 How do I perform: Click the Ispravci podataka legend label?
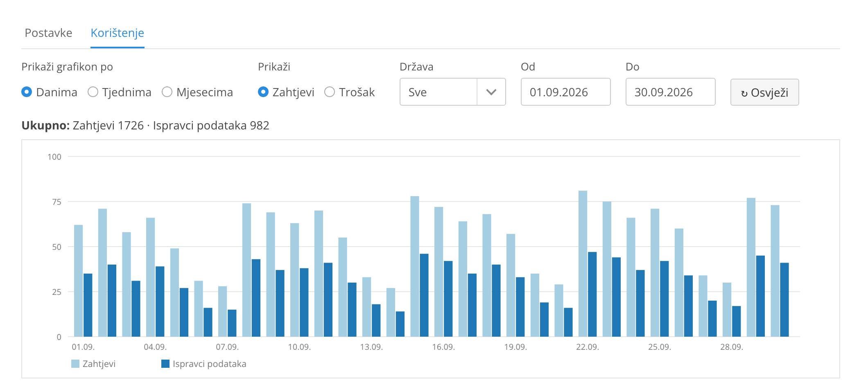(210, 364)
